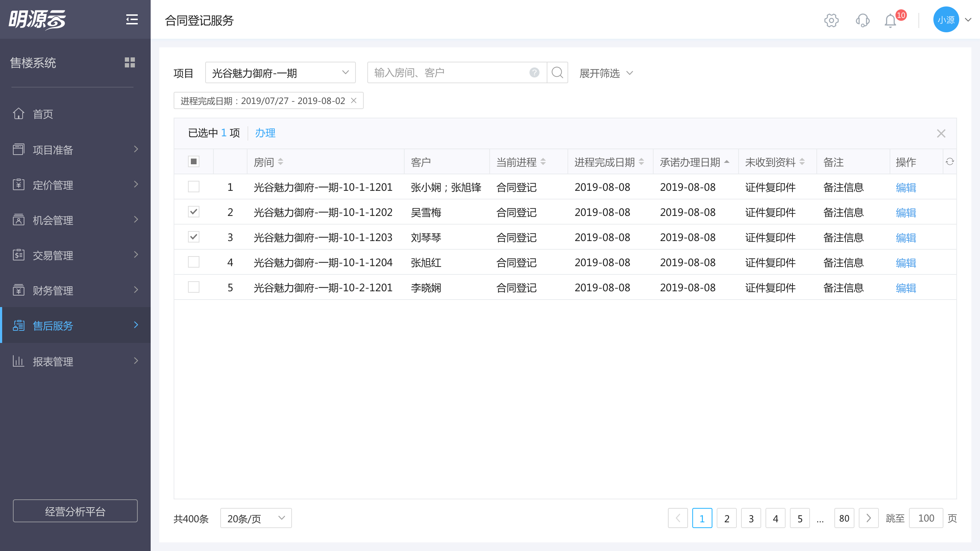Collapse the sidebar menu toggle icon
Viewport: 980px width, 551px height.
click(132, 19)
